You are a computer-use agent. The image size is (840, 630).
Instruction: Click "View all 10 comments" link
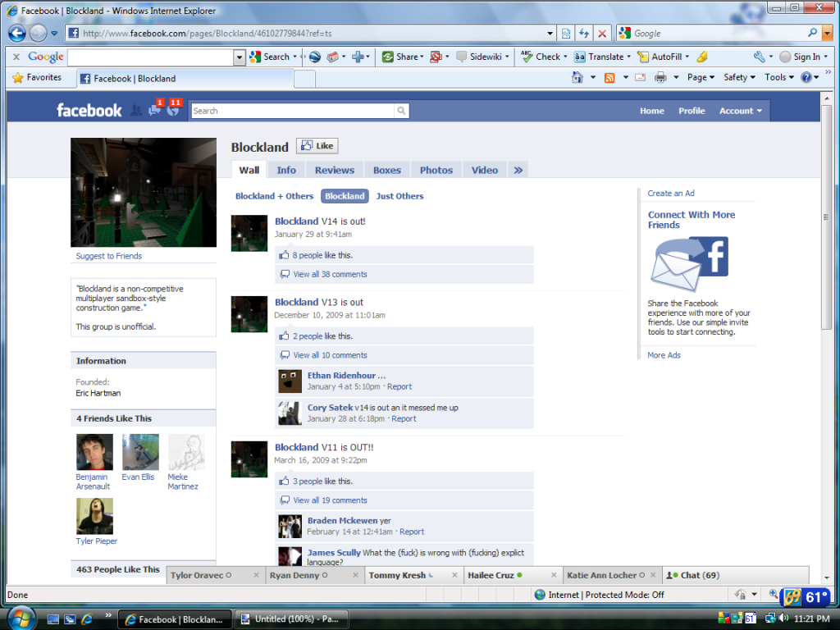click(330, 355)
